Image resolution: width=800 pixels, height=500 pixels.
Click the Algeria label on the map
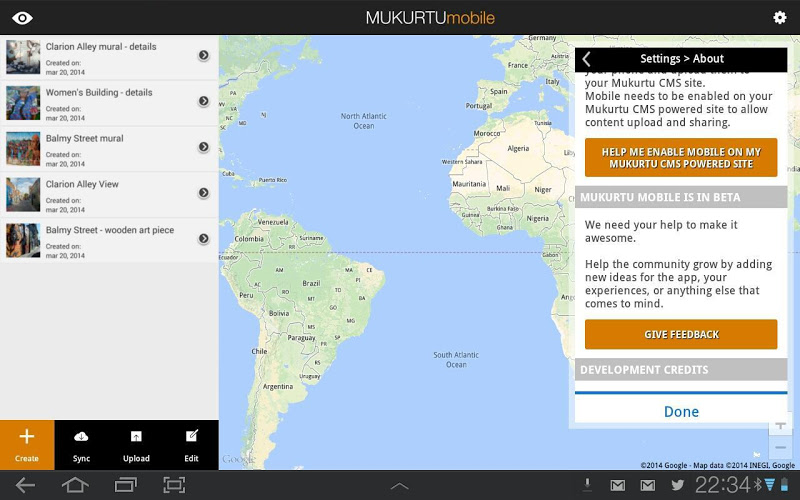[x=518, y=148]
